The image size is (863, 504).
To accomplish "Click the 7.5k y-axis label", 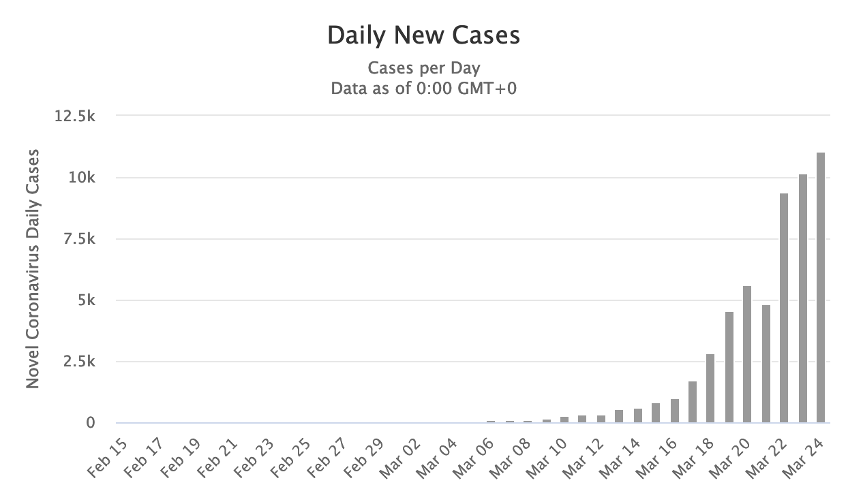I will pos(80,239).
